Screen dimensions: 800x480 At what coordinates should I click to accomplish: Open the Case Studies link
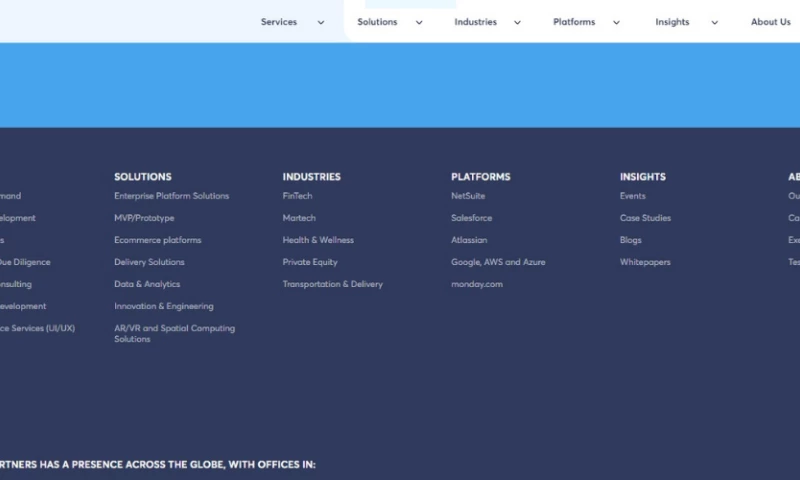645,218
